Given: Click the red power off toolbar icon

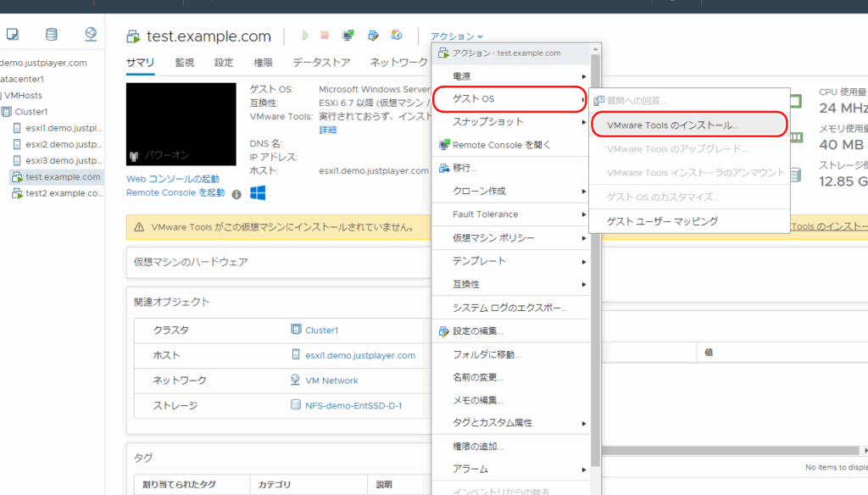Looking at the screenshot, I should point(325,36).
